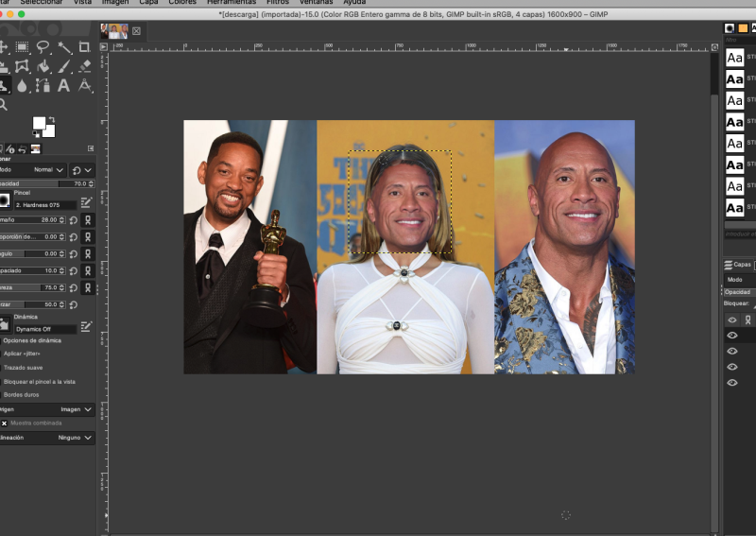Select the Eraser tool
756x536 pixels.
coord(85,66)
